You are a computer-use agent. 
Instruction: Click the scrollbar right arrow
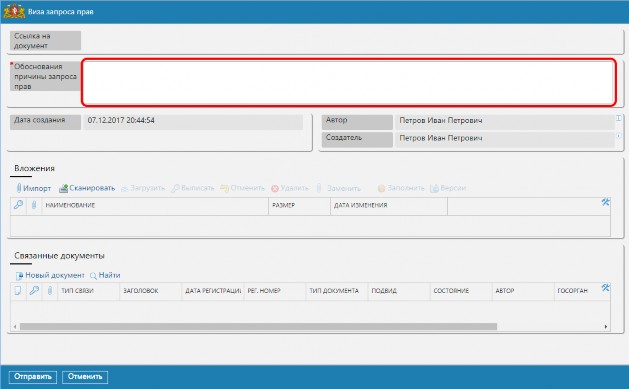[x=605, y=327]
